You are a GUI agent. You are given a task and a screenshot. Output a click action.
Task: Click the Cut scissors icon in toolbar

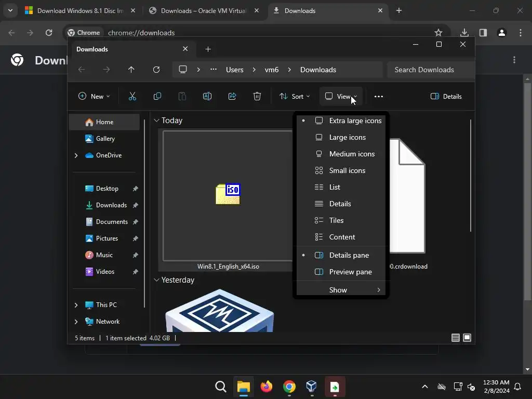(x=132, y=96)
